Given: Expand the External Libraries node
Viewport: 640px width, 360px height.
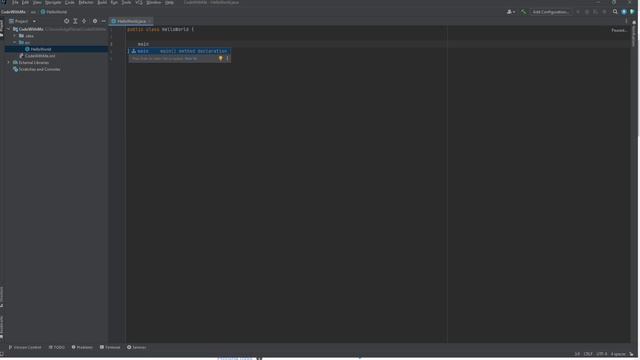Looking at the screenshot, I should tap(9, 62).
